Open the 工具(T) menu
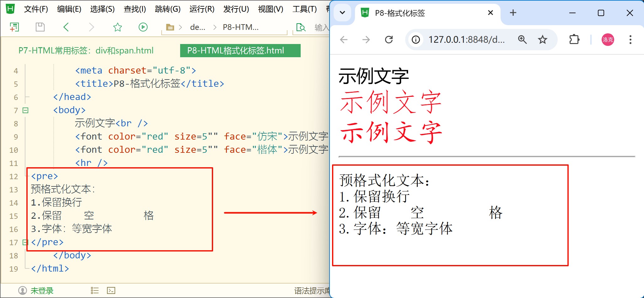The width and height of the screenshot is (644, 298). 304,9
